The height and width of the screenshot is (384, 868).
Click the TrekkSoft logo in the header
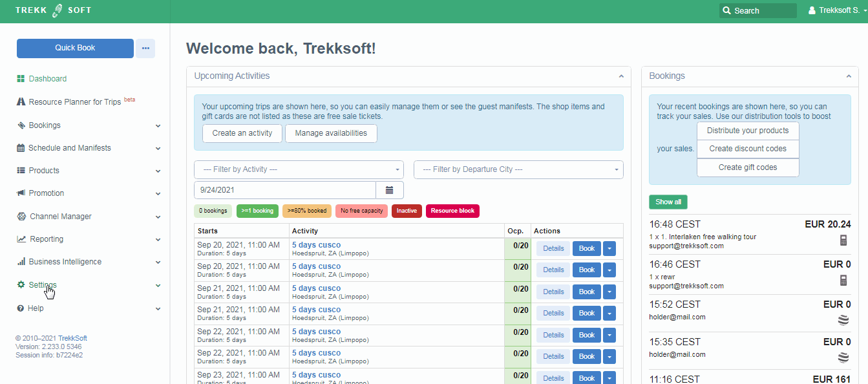(53, 11)
